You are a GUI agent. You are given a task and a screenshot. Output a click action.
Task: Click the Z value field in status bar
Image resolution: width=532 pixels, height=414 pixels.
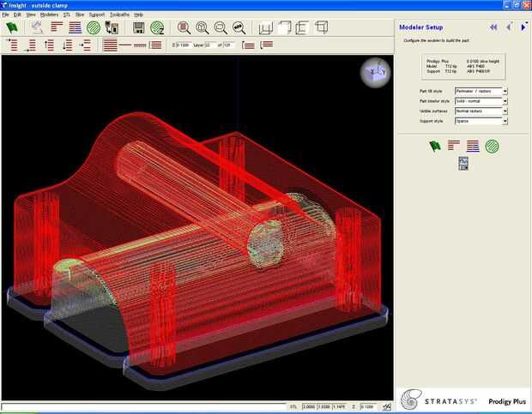click(x=368, y=406)
